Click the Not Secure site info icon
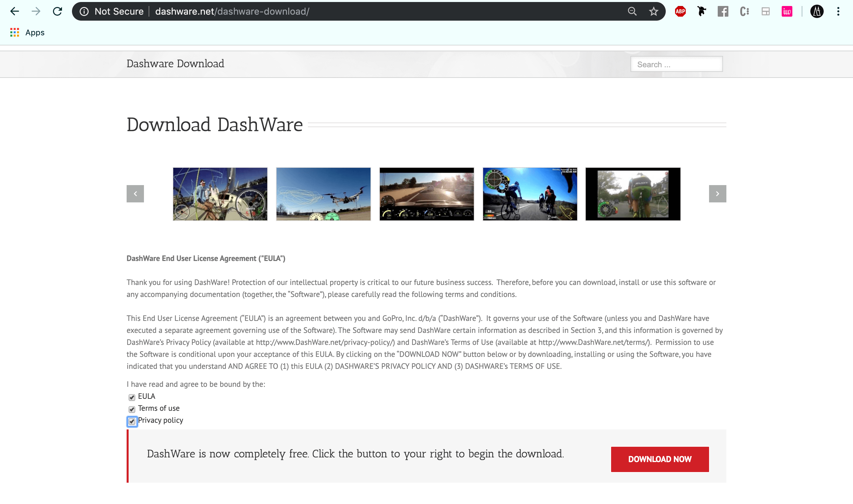Image resolution: width=853 pixels, height=504 pixels. point(84,11)
